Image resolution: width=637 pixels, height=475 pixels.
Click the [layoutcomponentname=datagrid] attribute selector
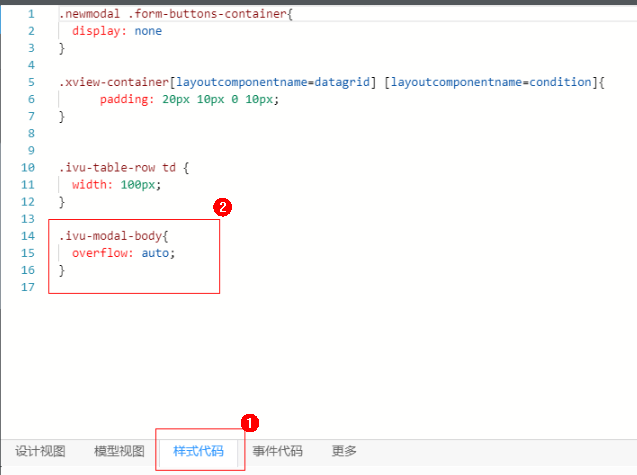pos(273,82)
